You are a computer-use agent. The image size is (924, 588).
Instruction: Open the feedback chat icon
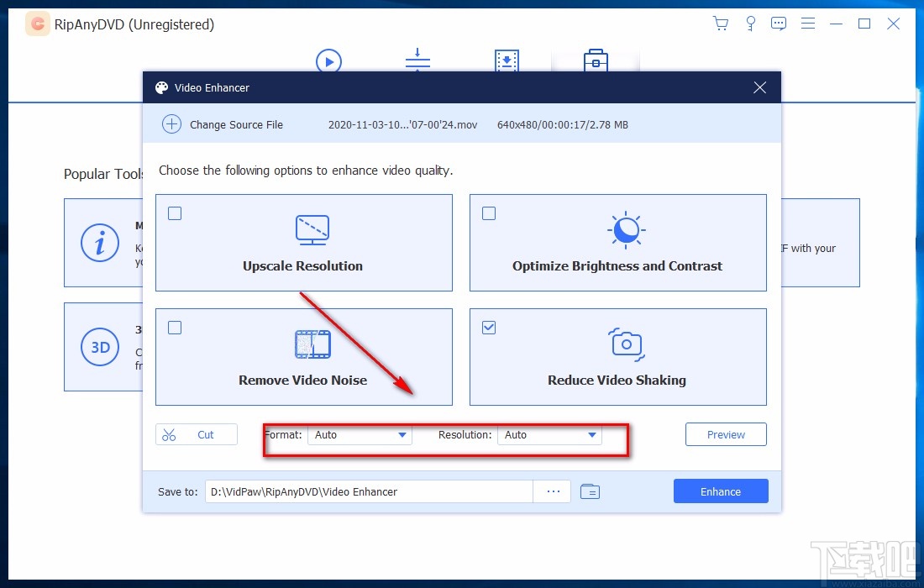(x=779, y=24)
